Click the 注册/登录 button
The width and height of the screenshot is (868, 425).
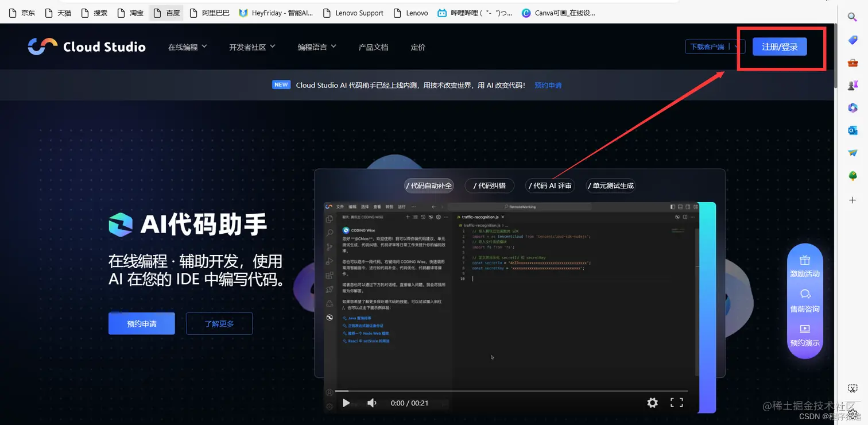click(780, 47)
